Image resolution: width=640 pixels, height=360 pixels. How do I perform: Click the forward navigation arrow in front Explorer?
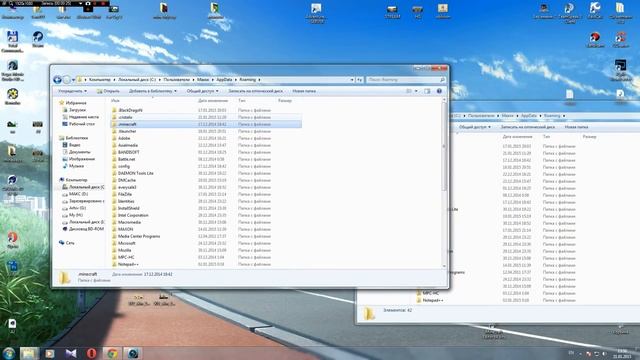click(x=67, y=80)
